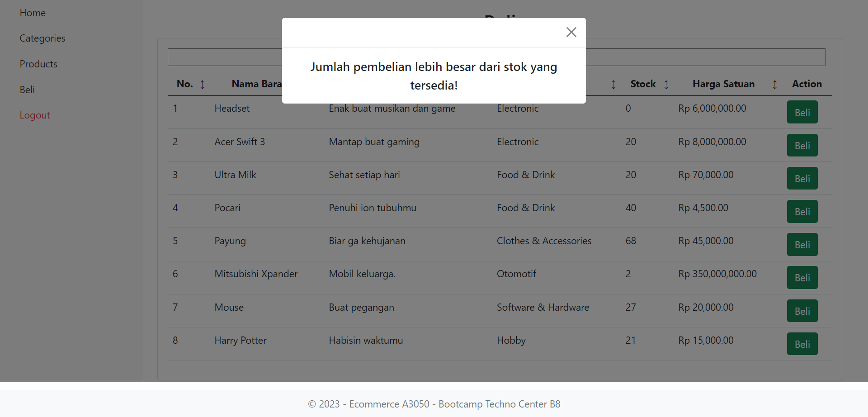This screenshot has height=417, width=868.
Task: Click Beli button for Mouse
Action: [802, 311]
